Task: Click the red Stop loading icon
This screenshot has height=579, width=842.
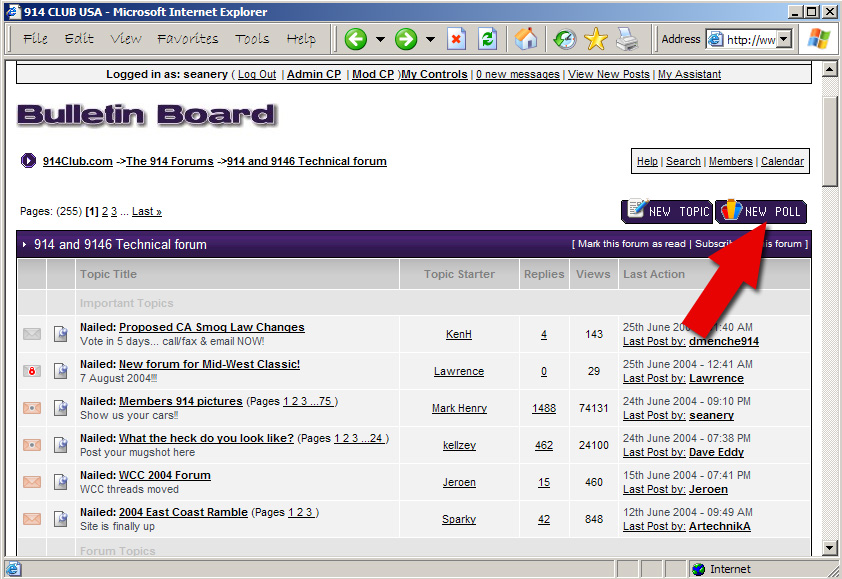Action: (456, 39)
